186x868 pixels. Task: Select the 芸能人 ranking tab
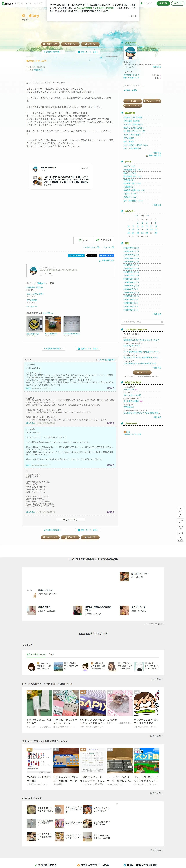tap(52, 654)
